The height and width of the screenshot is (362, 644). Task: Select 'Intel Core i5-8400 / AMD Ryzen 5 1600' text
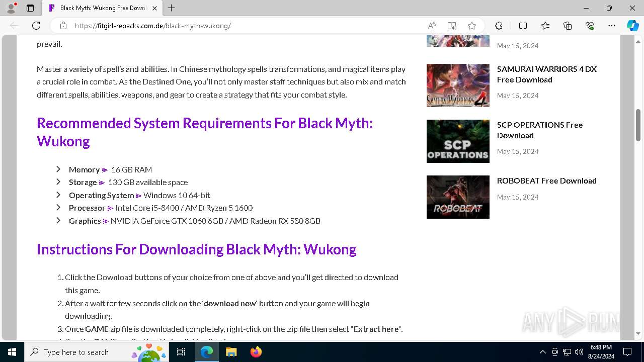pyautogui.click(x=184, y=208)
